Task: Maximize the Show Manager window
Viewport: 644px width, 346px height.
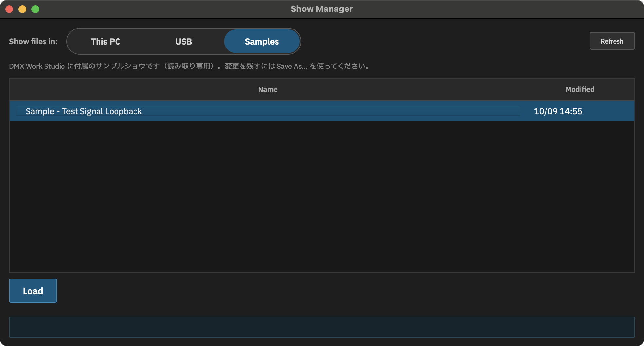Action: [x=35, y=9]
